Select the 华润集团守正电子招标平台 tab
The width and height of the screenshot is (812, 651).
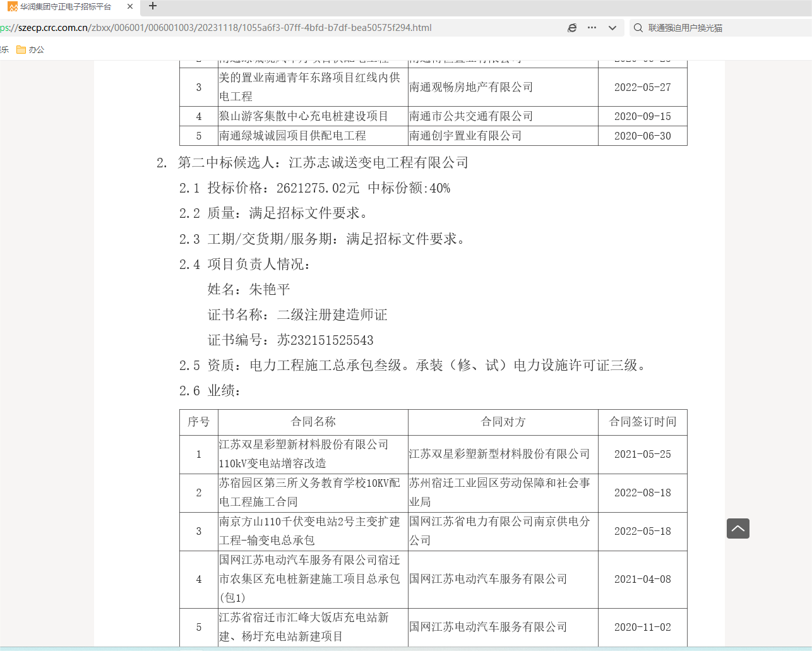pyautogui.click(x=66, y=7)
